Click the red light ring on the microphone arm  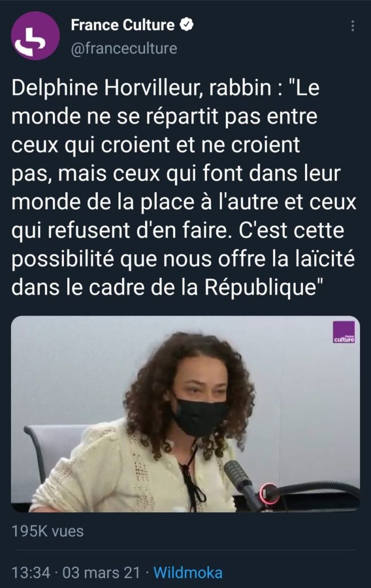coord(269,494)
